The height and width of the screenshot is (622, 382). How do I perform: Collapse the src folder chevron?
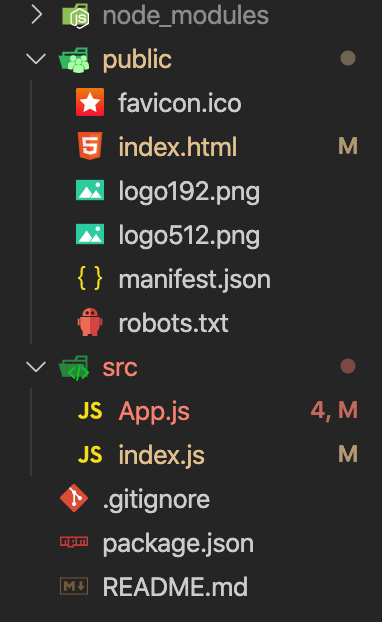tap(36, 367)
